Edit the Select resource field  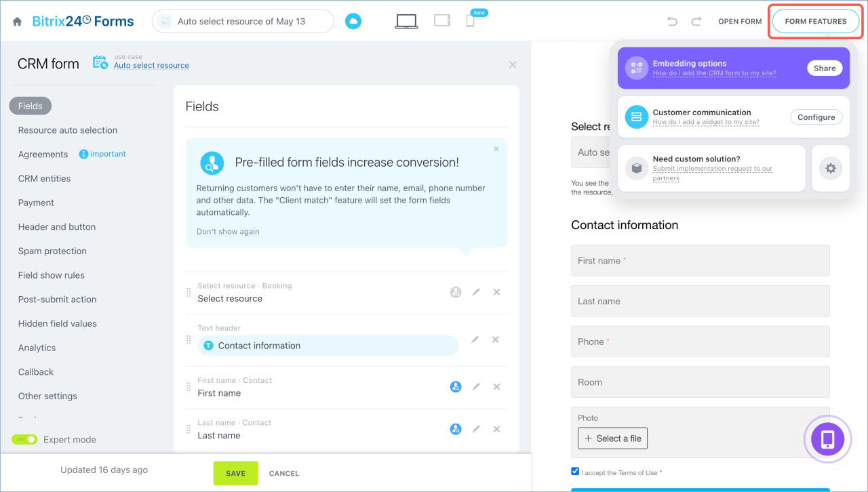[476, 292]
